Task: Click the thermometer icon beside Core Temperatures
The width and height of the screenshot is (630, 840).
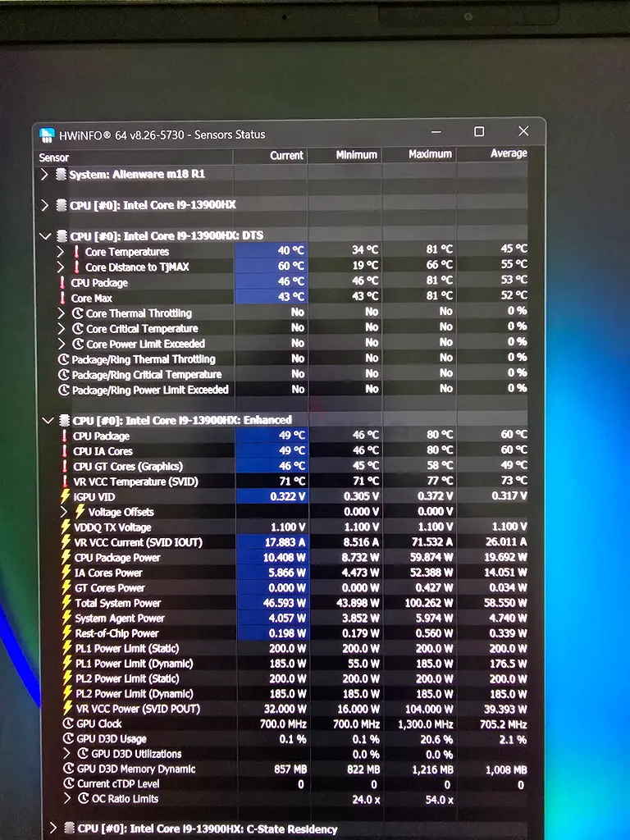Action: 76,252
